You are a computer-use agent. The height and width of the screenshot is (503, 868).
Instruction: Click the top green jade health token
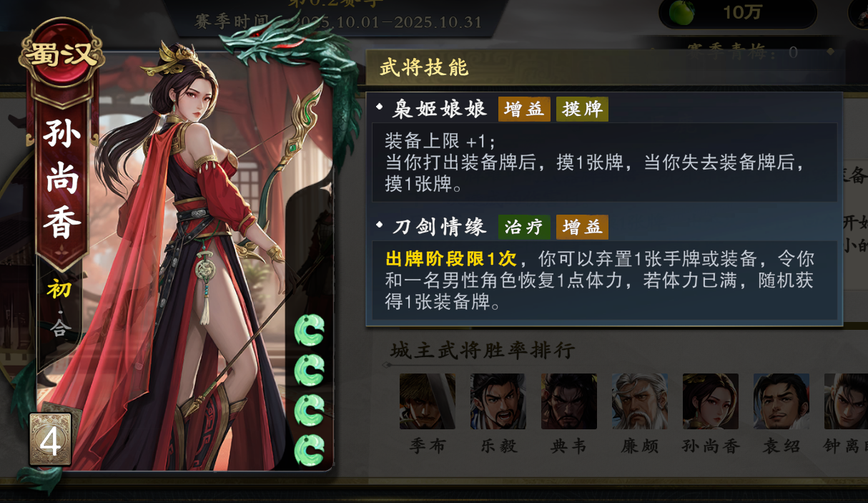pyautogui.click(x=310, y=330)
